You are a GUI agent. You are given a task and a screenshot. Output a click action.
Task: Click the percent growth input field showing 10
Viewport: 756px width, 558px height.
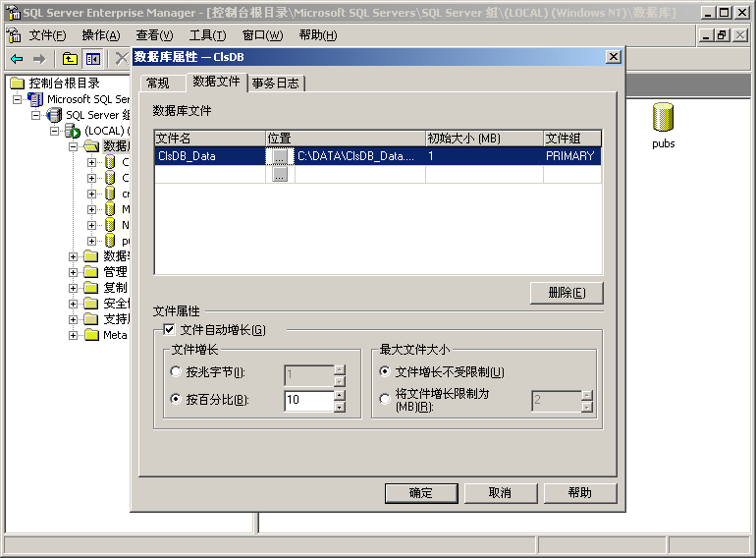pyautogui.click(x=309, y=400)
